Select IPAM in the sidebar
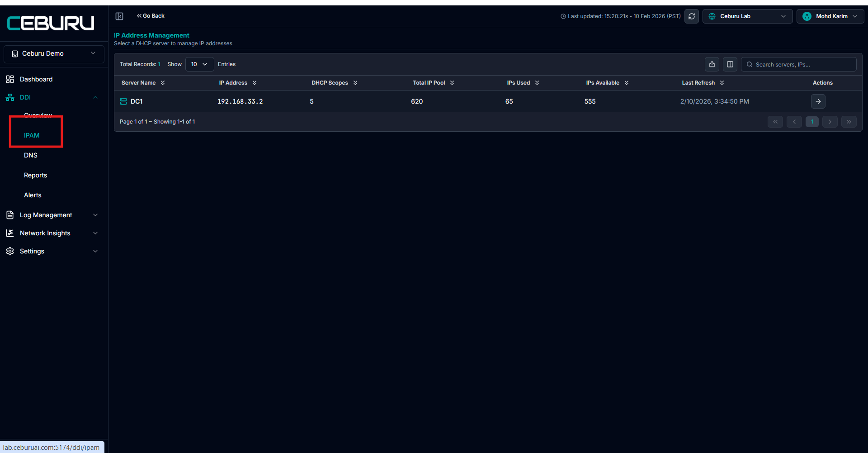Screen dimensions: 868x453 pos(32,135)
